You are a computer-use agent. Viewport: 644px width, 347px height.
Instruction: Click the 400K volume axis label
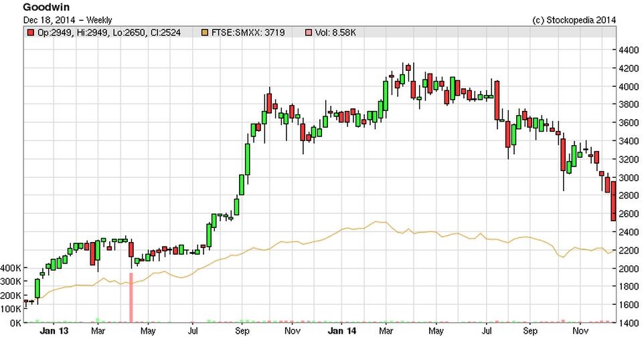coord(11,268)
